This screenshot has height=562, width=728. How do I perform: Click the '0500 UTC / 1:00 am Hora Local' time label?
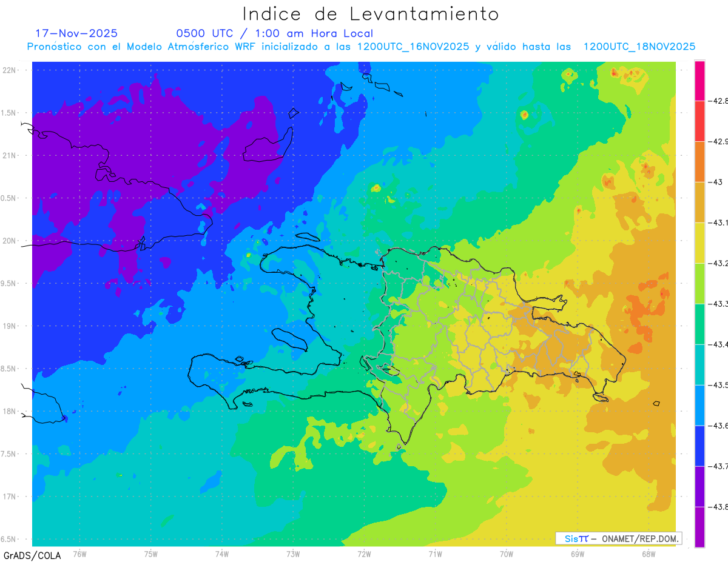tap(274, 33)
